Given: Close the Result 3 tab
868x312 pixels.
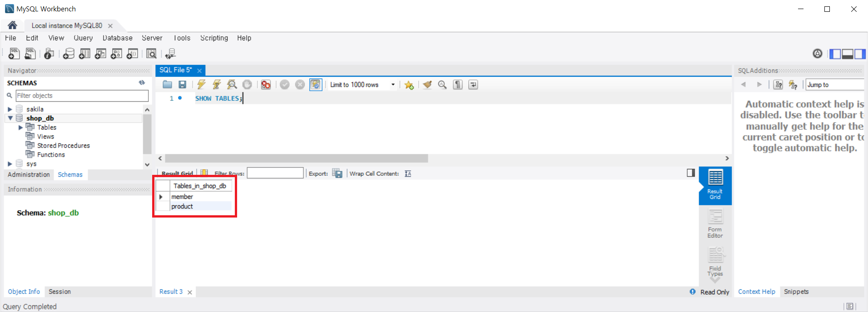Looking at the screenshot, I should click(x=190, y=292).
